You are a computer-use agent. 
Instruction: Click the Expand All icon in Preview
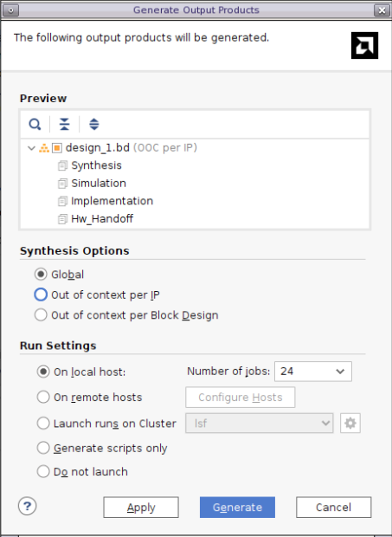click(94, 124)
